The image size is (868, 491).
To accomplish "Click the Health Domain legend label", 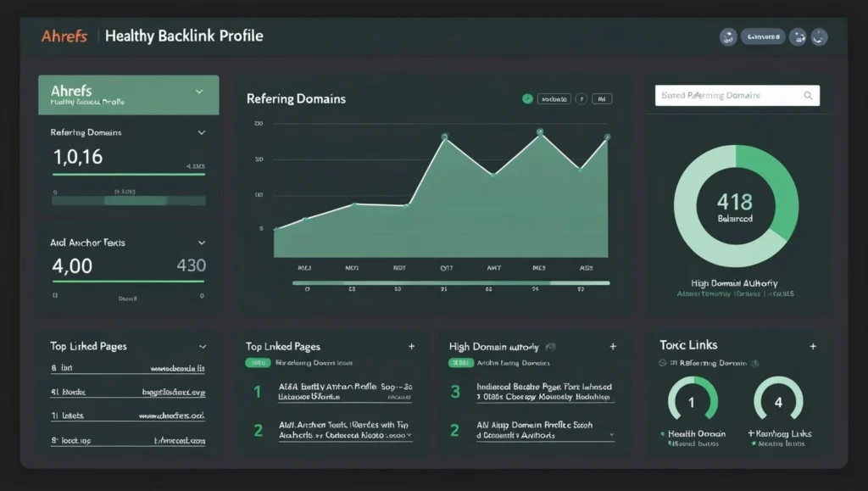I will 697,434.
